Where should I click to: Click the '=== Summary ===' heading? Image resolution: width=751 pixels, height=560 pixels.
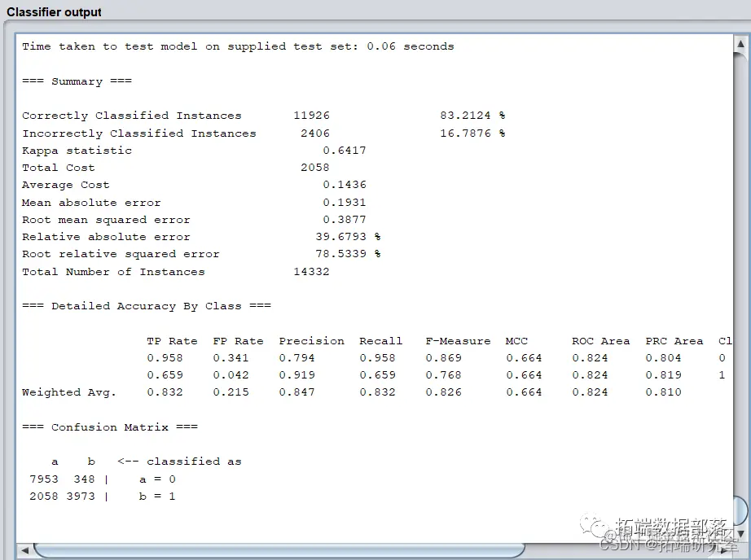tap(77, 81)
